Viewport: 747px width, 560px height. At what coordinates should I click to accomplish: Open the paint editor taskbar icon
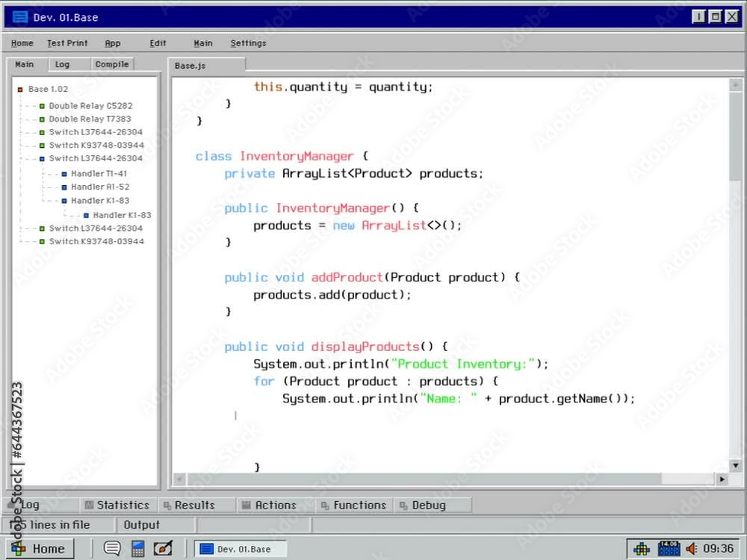point(163,549)
